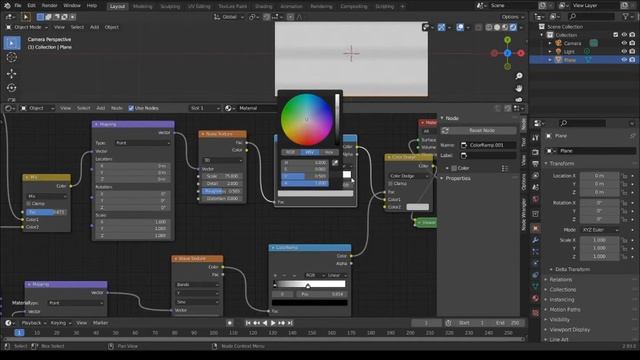Open Wave Texture Bands dropdown
The height and width of the screenshot is (360, 640).
[x=197, y=284]
